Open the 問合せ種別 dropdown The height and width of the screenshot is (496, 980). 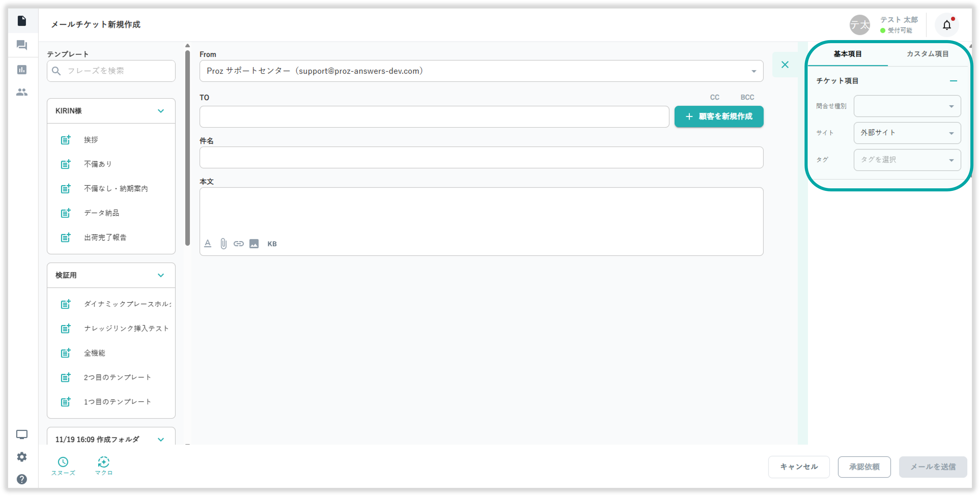pyautogui.click(x=907, y=106)
